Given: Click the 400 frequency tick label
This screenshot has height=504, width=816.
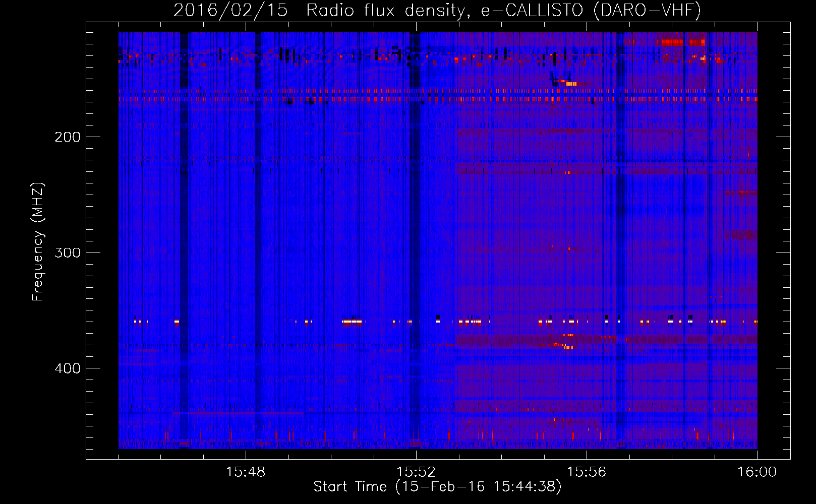Looking at the screenshot, I should click(x=68, y=368).
